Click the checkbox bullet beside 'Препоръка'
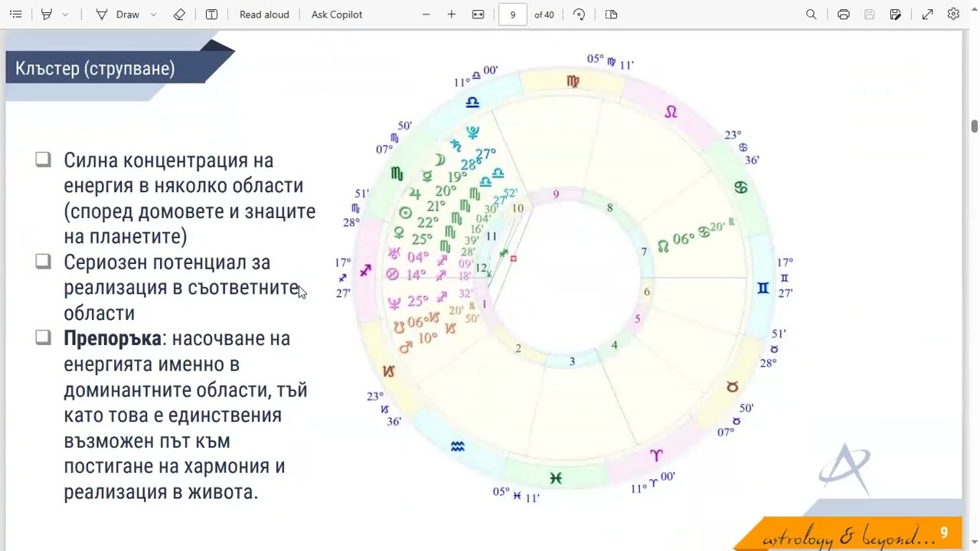Image resolution: width=980 pixels, height=551 pixels. [43, 337]
